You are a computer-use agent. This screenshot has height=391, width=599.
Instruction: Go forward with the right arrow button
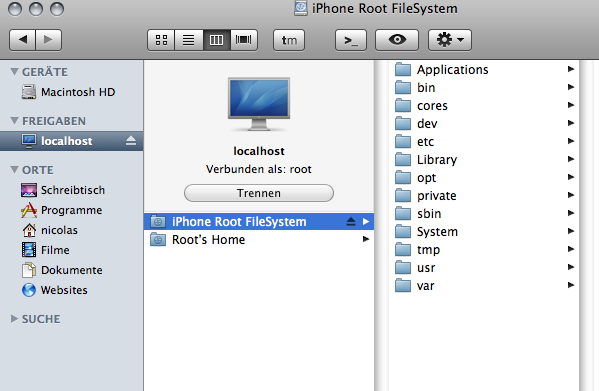click(49, 40)
